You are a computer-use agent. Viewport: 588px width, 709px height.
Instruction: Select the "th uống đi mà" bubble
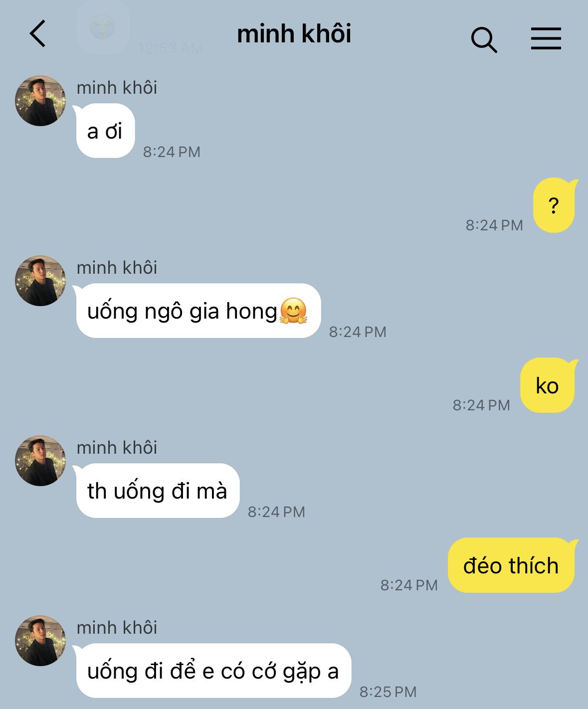click(157, 491)
